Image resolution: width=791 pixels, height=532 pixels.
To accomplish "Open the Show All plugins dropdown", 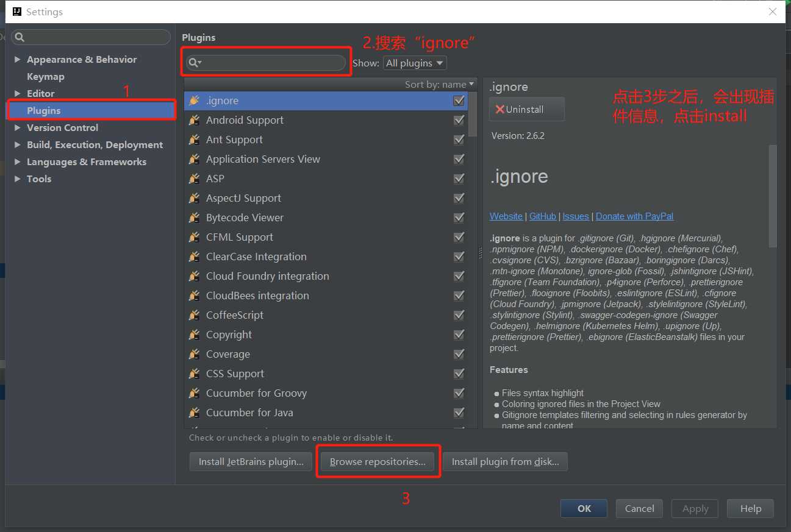I will point(415,63).
